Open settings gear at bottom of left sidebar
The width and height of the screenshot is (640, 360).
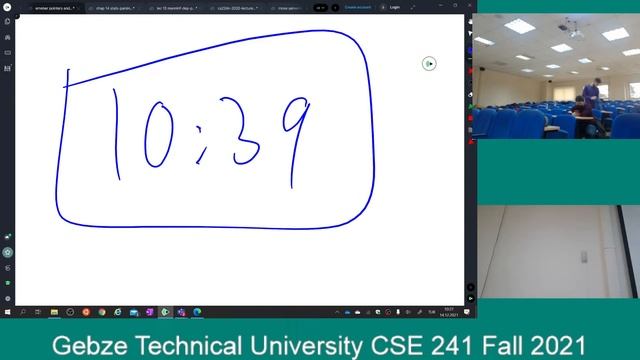click(x=7, y=298)
